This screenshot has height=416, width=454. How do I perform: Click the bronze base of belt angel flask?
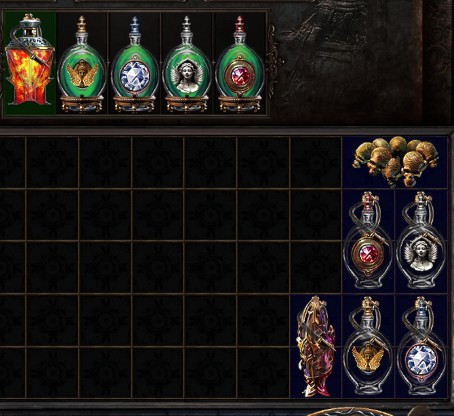187,104
